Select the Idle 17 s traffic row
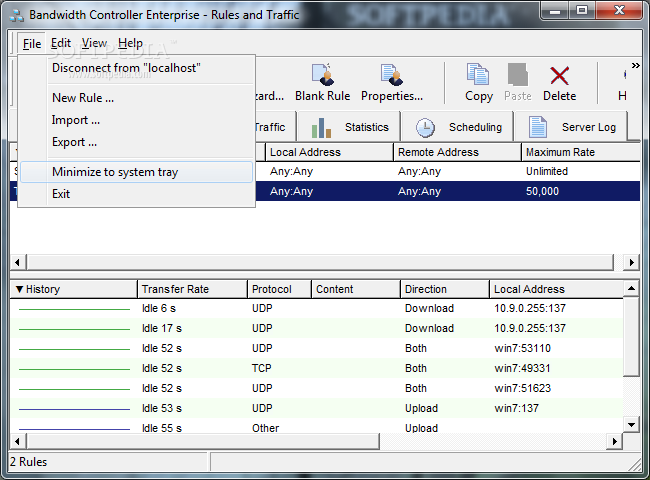Viewport: 650px width, 480px height. (316, 328)
